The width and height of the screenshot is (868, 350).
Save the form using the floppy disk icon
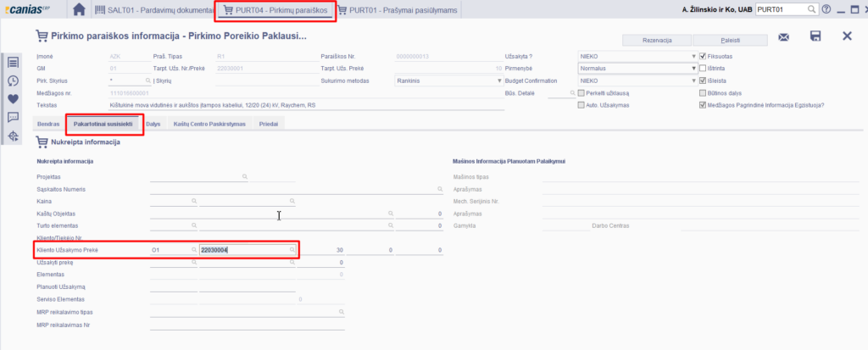tap(815, 36)
